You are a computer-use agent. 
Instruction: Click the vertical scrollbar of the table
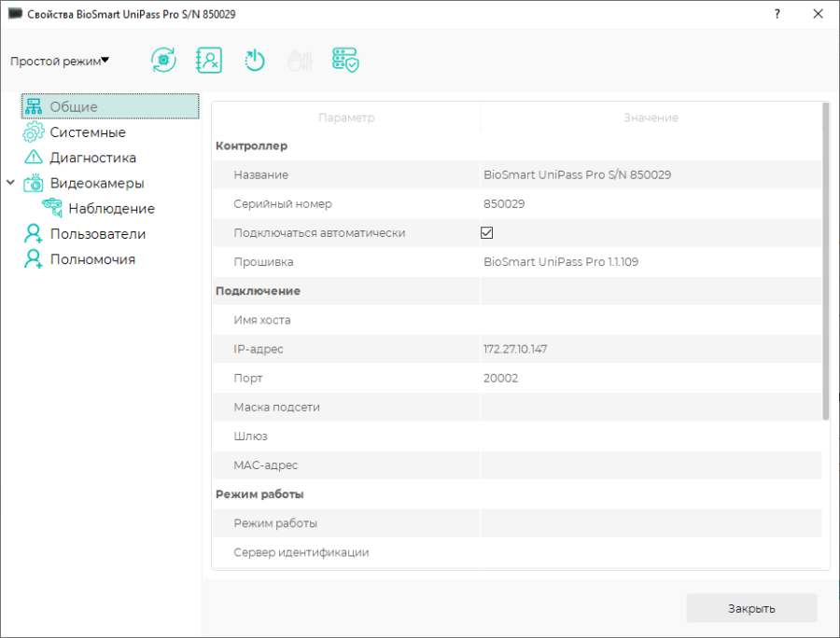pos(826,261)
